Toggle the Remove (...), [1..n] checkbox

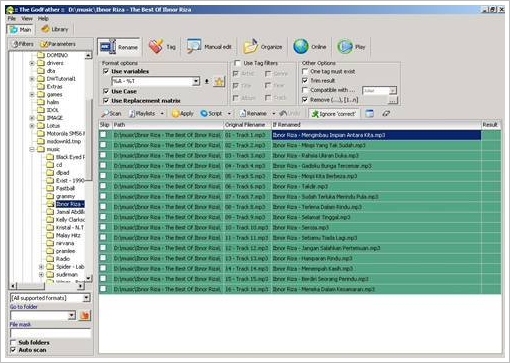pos(305,100)
